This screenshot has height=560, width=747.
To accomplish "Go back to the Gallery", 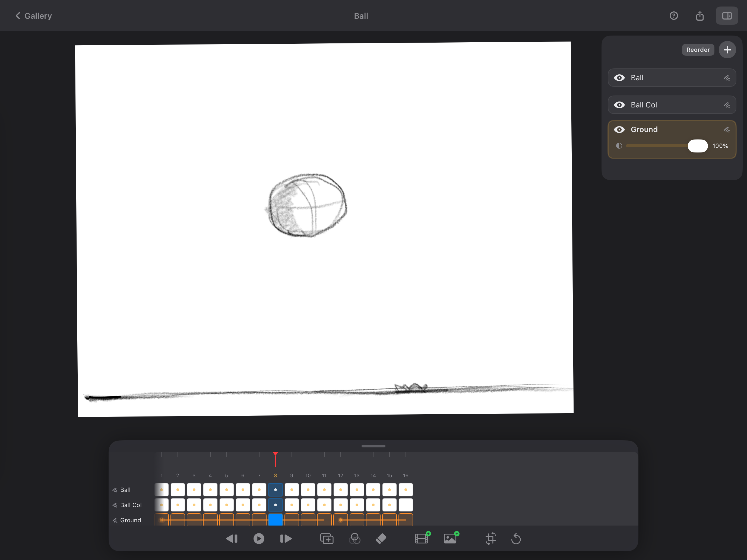I will (x=33, y=16).
